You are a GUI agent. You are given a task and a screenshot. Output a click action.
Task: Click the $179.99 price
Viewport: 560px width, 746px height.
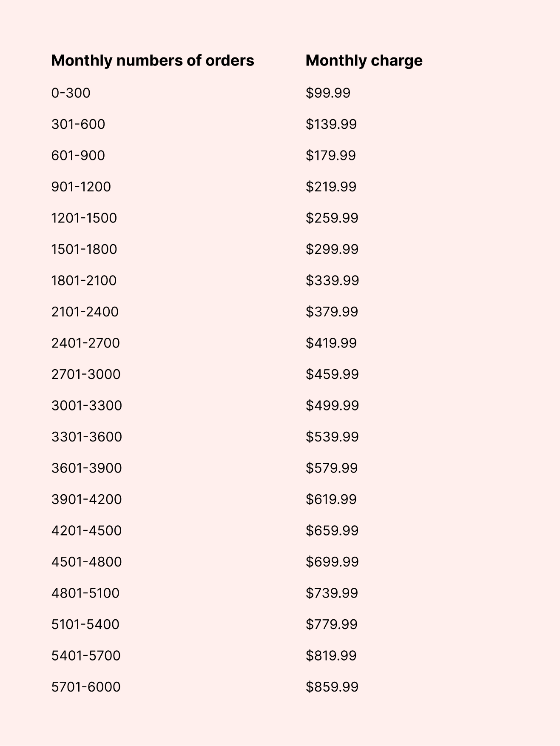pyautogui.click(x=330, y=155)
